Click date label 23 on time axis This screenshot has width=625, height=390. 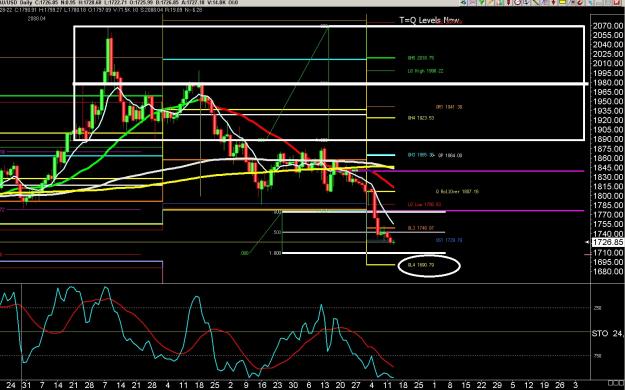[277, 385]
